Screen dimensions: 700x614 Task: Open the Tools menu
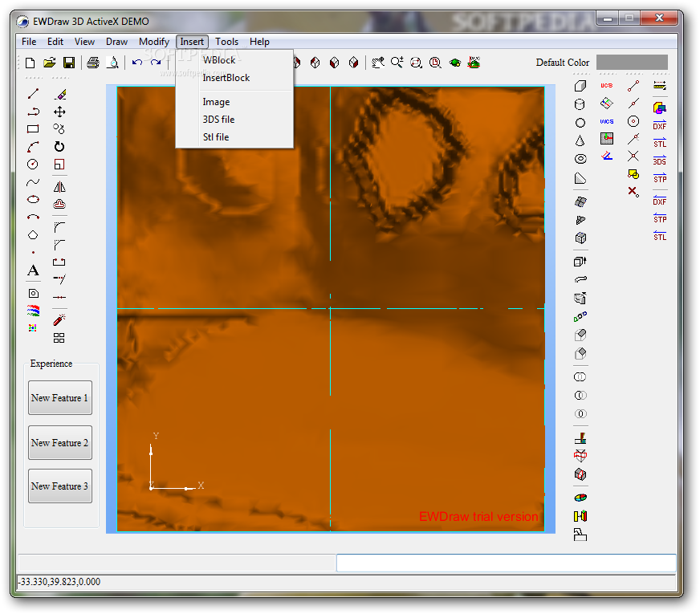pos(227,42)
